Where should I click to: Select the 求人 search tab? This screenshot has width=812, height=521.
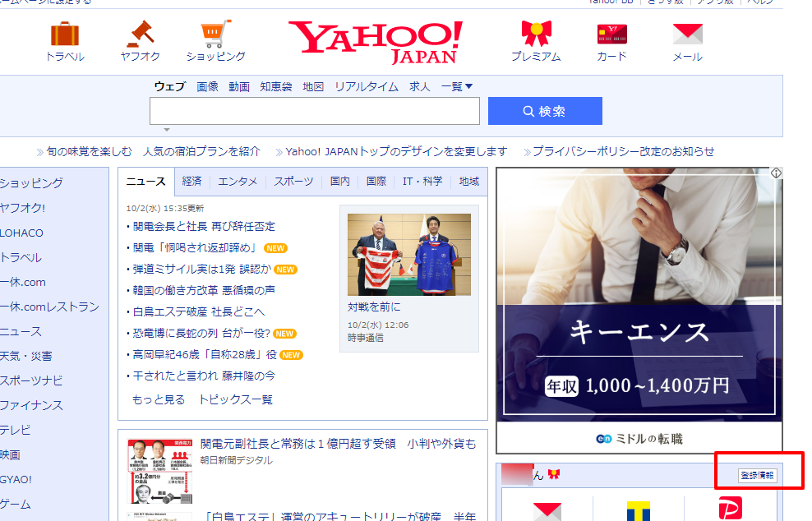(419, 86)
